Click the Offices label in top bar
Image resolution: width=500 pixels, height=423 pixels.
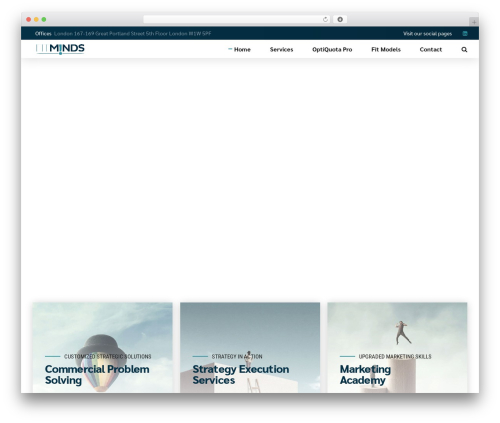pos(43,33)
